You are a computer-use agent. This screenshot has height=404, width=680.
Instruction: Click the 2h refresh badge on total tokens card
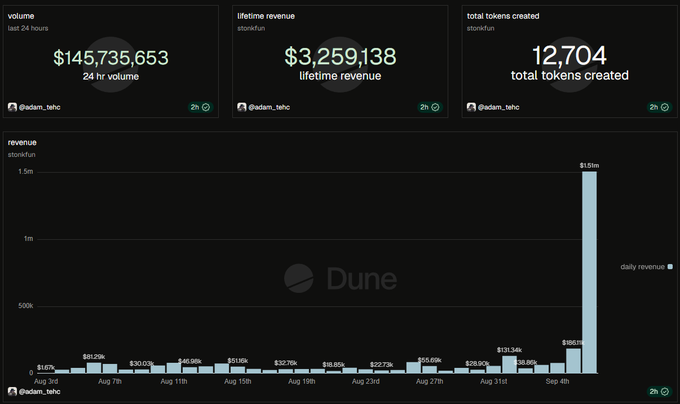click(x=659, y=107)
